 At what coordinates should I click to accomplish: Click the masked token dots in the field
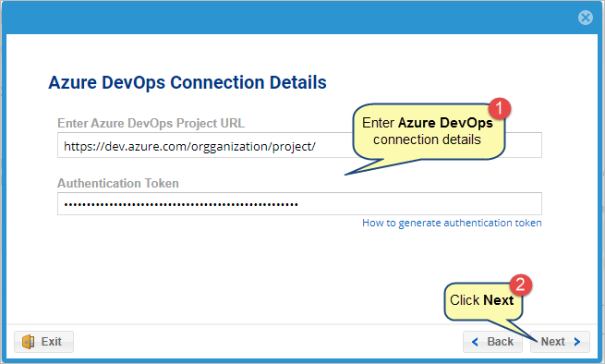[x=181, y=204]
